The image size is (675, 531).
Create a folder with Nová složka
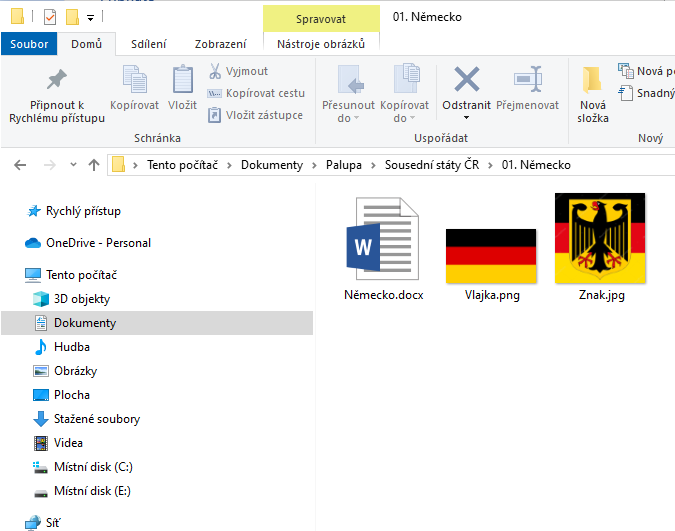pyautogui.click(x=592, y=95)
